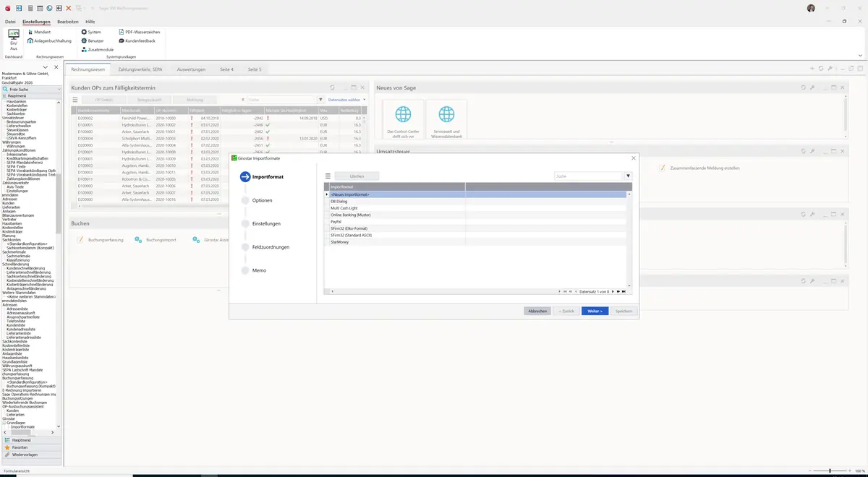
Task: Click Abbrechen button in Girostar dialog
Action: pos(537,311)
